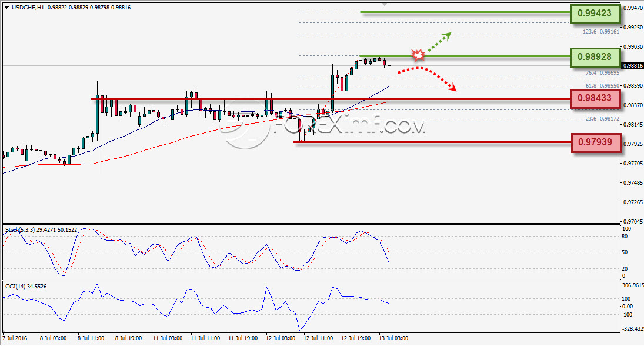The height and width of the screenshot is (346, 644).
Task: Click the 0.97939 red price label
Action: [x=596, y=142]
